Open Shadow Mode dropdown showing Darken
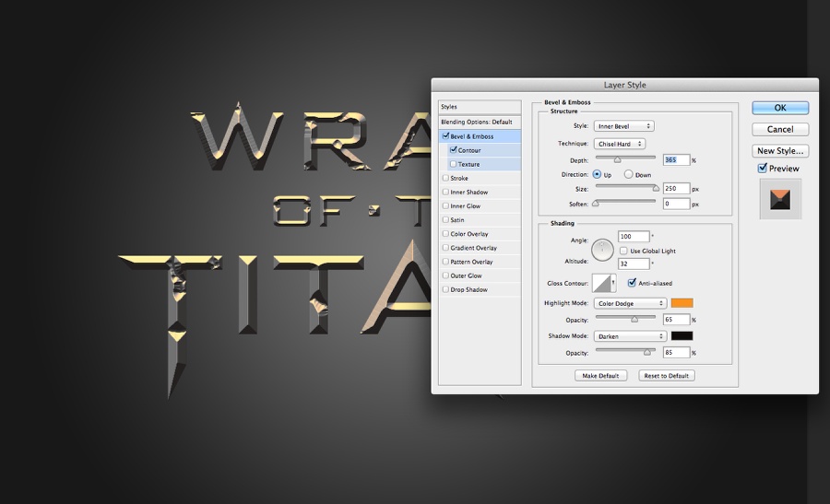The height and width of the screenshot is (504, 830). [630, 336]
